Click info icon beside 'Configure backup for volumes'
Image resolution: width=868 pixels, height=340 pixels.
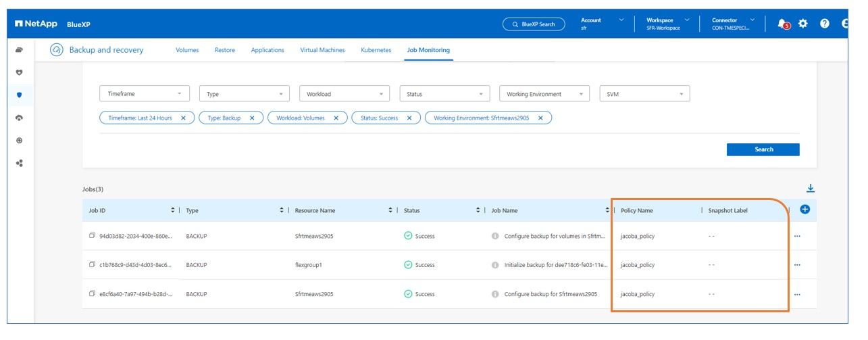(495, 236)
